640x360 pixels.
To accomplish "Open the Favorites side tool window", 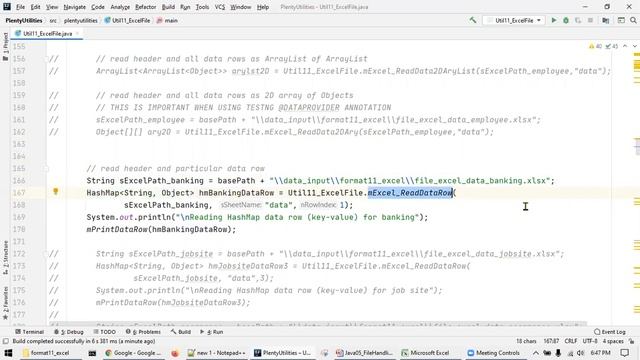I will pyautogui.click(x=5, y=302).
